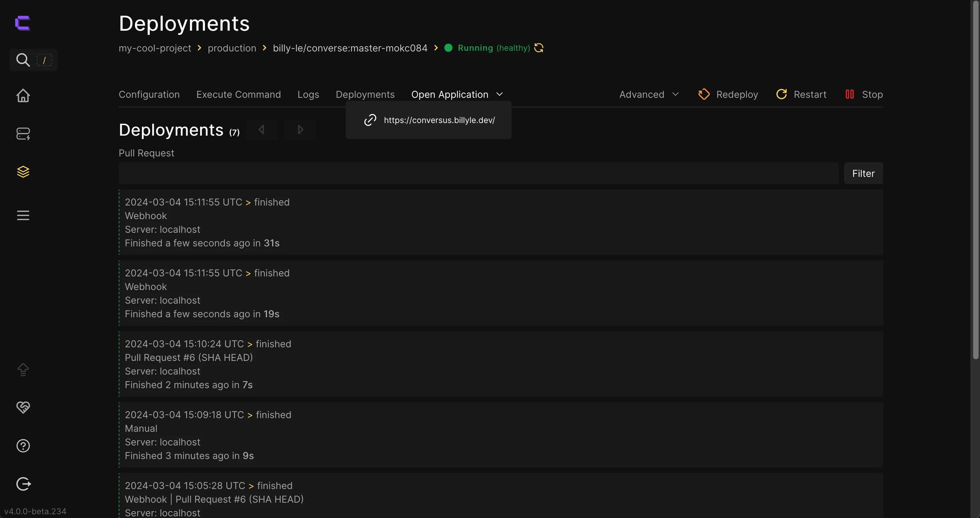The image size is (980, 518).
Task: Click billy-le/converse:master-mokc084 breadcrumb
Action: point(350,48)
